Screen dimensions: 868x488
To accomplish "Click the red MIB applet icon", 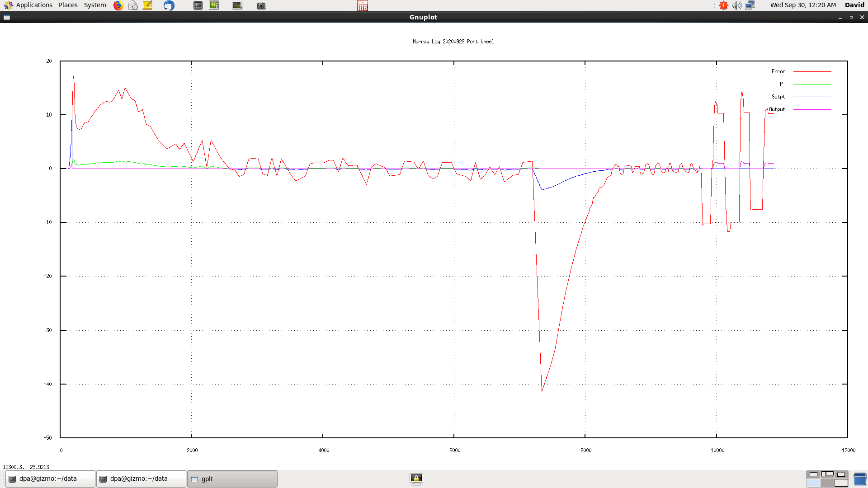I will (363, 5).
